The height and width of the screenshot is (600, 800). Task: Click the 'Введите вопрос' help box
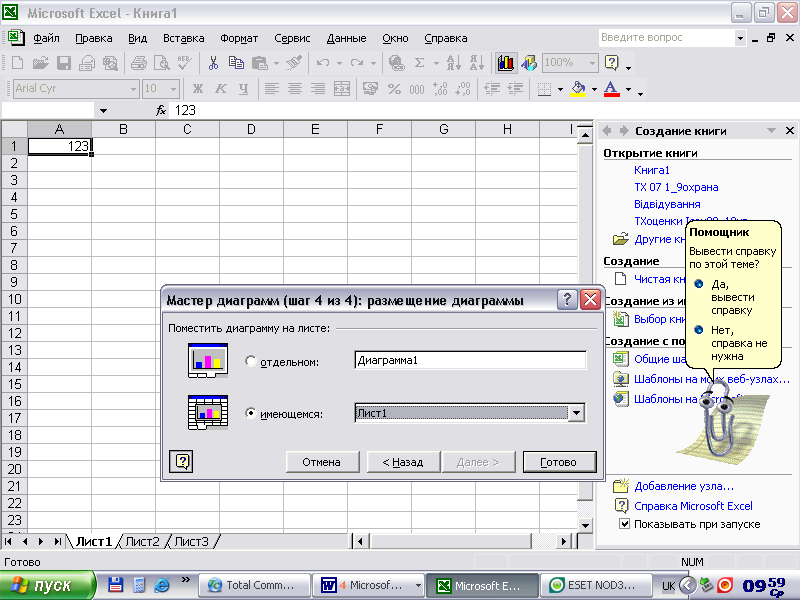click(x=666, y=37)
